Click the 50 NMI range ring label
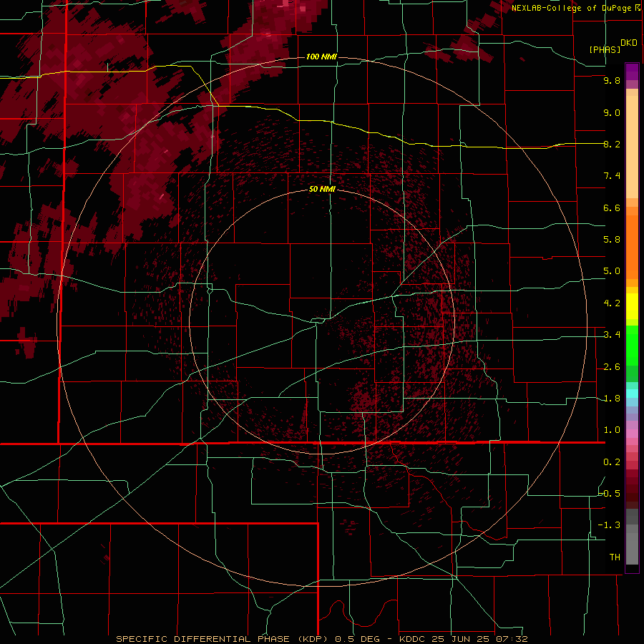644x644 pixels. [322, 189]
